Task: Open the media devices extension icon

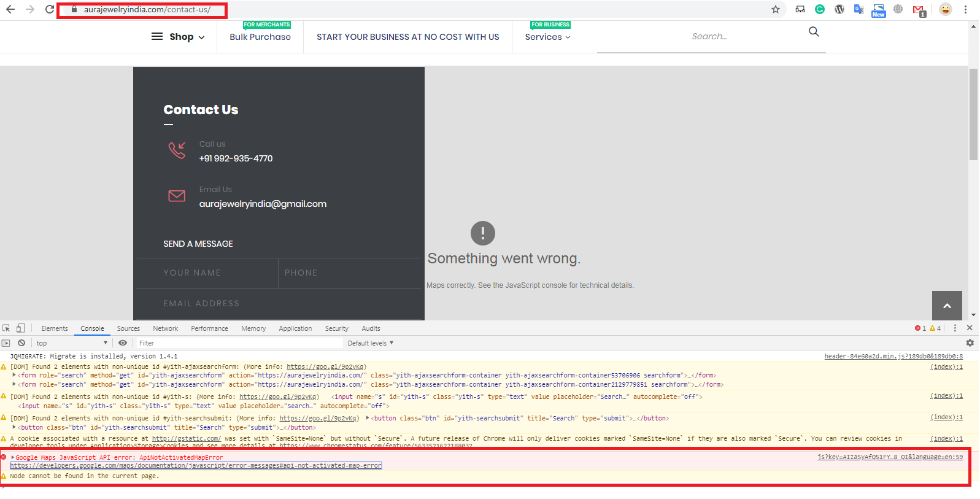Action: 800,9
